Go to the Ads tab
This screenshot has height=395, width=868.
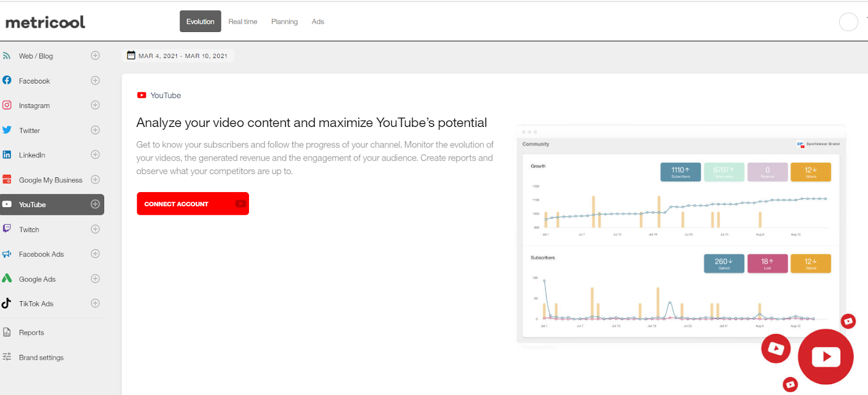click(318, 22)
